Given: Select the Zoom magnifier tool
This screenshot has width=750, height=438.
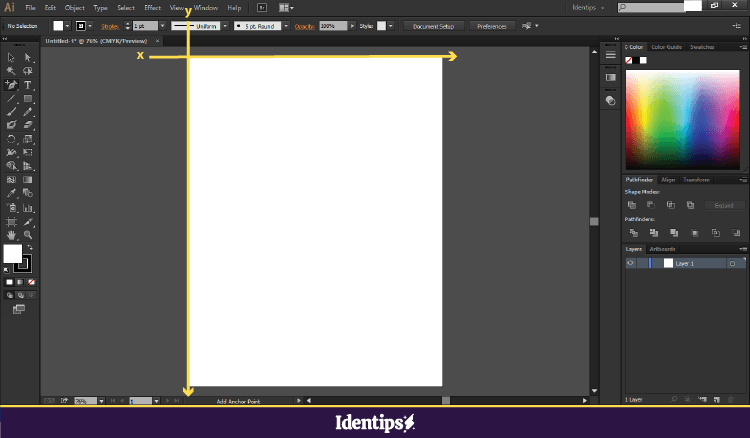Looking at the screenshot, I should click(28, 234).
